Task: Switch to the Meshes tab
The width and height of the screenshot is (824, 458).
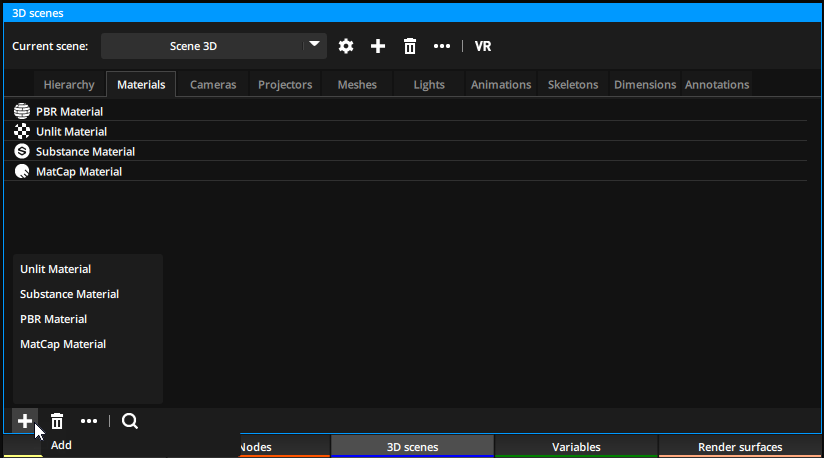Action: [x=357, y=85]
